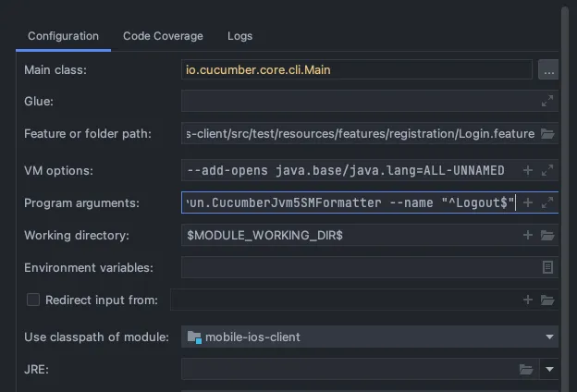The image size is (577, 392).
Task: Browse file for Redirect input from
Action: click(x=547, y=300)
